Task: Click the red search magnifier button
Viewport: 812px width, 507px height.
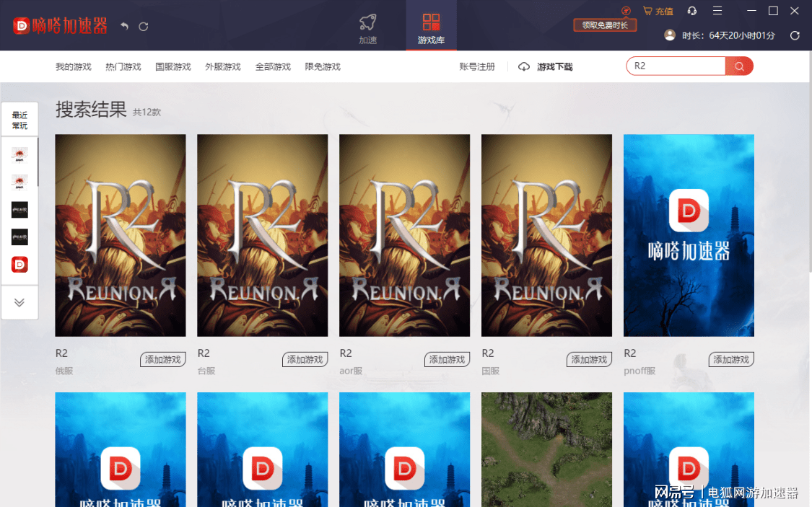Action: coord(739,66)
